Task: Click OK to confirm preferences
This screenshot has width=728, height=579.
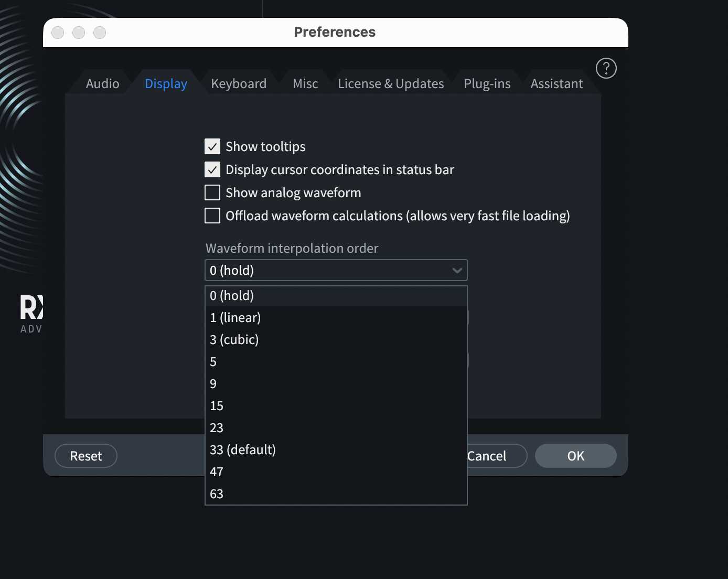Action: click(575, 456)
